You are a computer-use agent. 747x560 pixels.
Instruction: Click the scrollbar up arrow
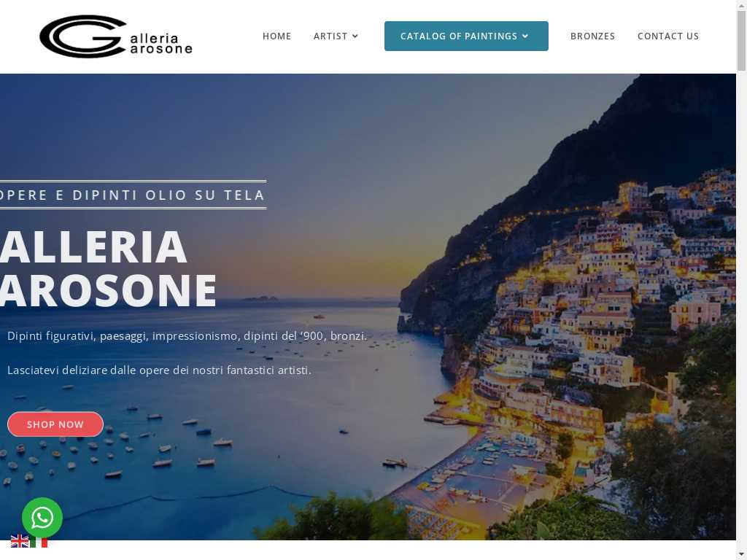point(741,4)
